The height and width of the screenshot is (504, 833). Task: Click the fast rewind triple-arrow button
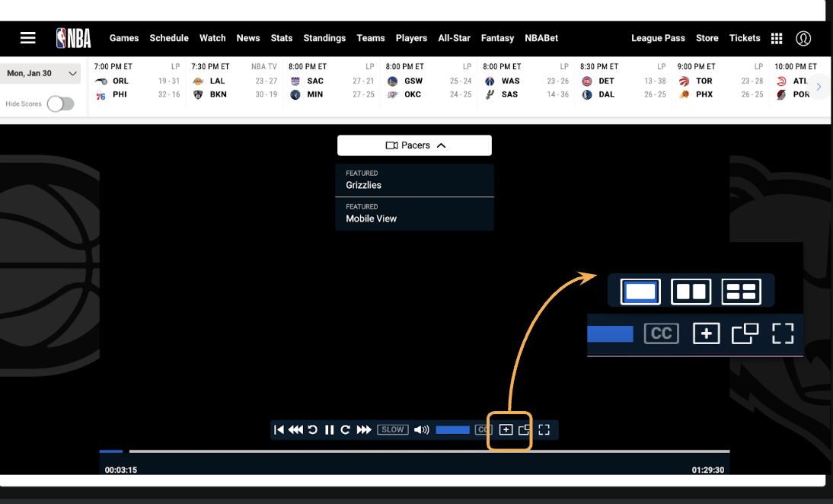tap(295, 429)
